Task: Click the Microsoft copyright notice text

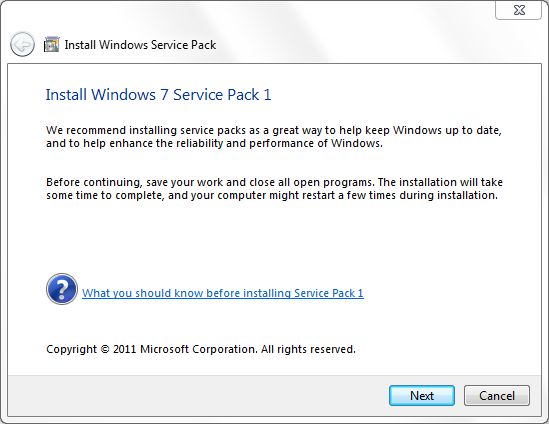Action: [201, 349]
